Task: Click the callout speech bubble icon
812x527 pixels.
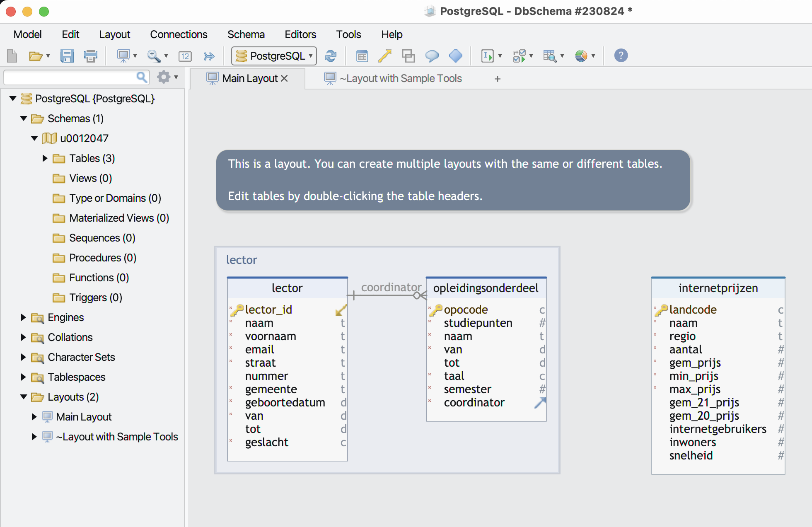Action: [432, 56]
